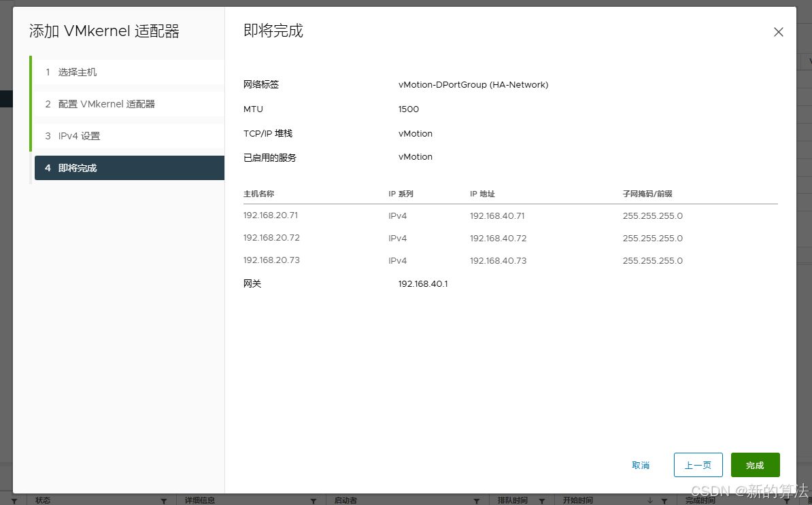This screenshot has width=812, height=505.
Task: Click sort arrow in 开始时间 column in background
Action: point(650,500)
